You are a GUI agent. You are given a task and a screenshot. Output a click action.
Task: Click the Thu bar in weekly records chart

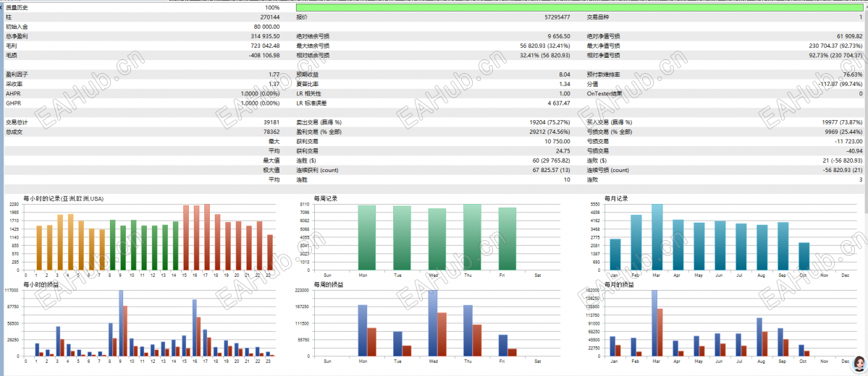coord(472,237)
